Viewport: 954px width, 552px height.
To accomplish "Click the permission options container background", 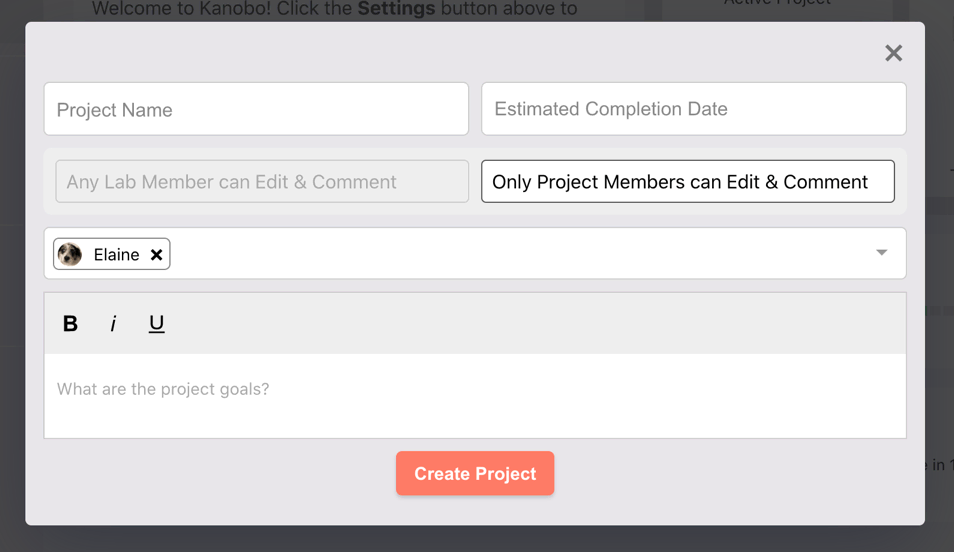I will pos(475,208).
